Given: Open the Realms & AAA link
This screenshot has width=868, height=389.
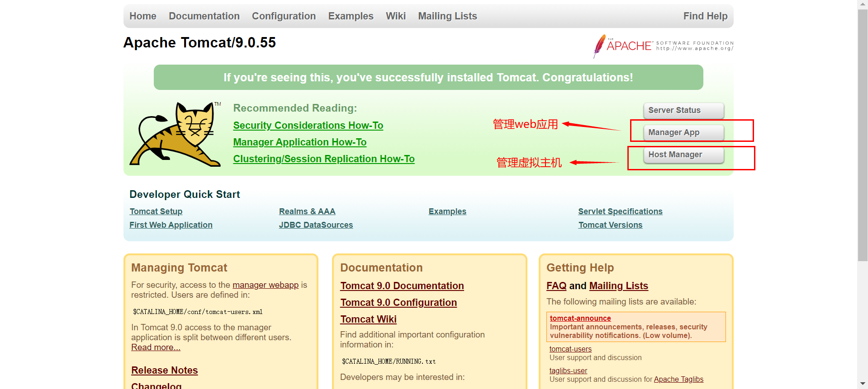Looking at the screenshot, I should point(307,211).
